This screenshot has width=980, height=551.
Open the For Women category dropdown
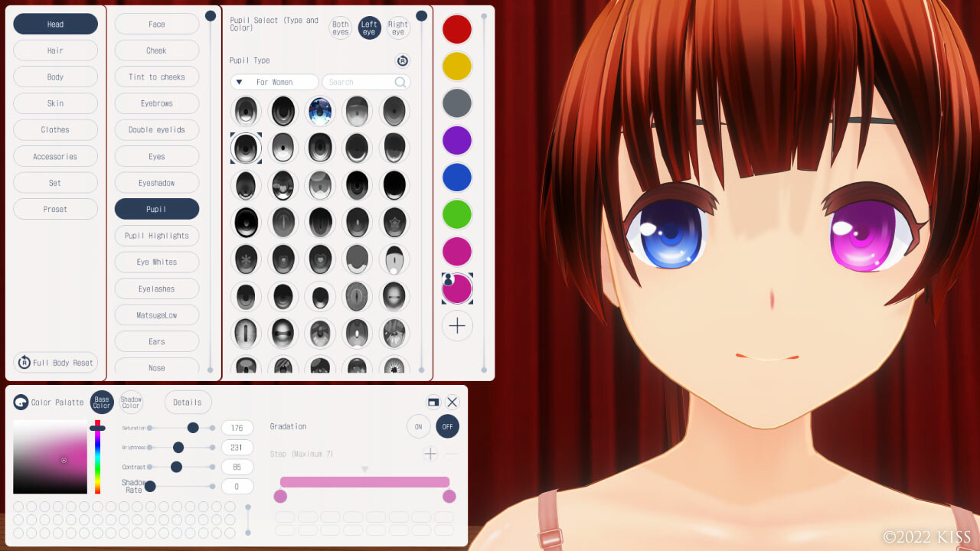point(274,82)
